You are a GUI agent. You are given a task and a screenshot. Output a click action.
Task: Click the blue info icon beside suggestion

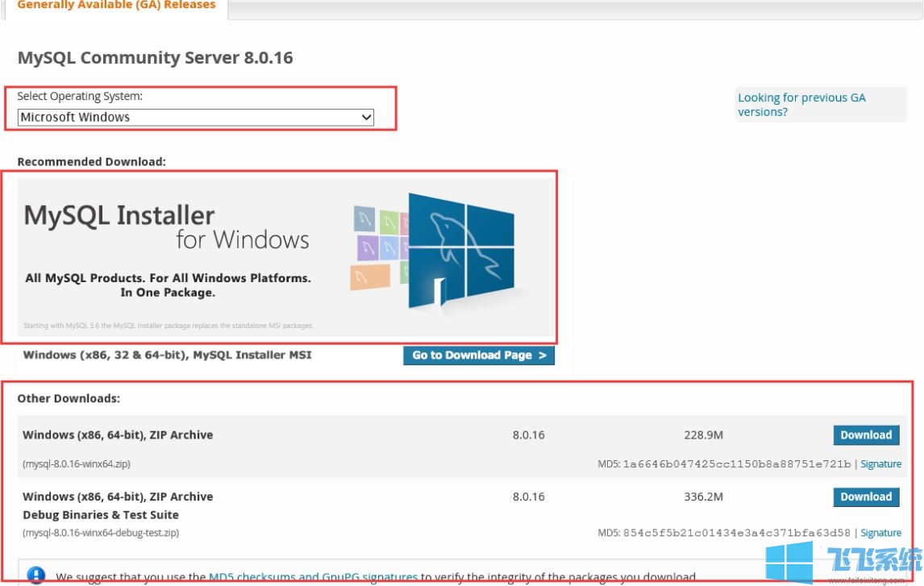(36, 576)
